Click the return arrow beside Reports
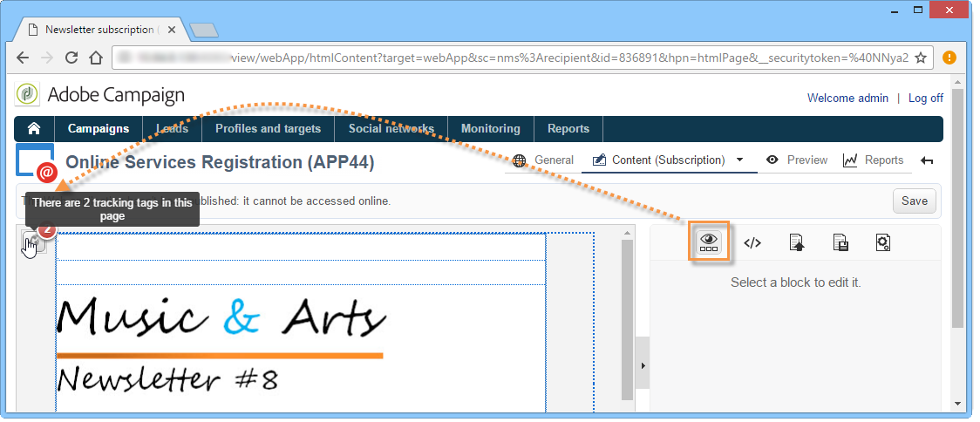The width and height of the screenshot is (980, 422). [x=927, y=160]
